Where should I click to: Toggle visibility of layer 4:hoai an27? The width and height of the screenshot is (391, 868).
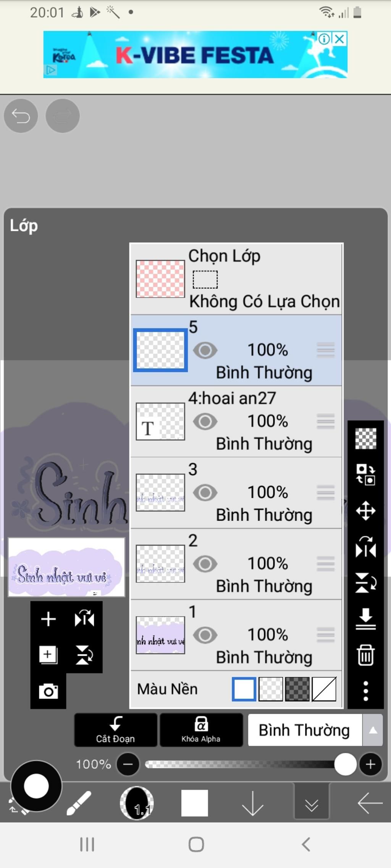(x=205, y=421)
